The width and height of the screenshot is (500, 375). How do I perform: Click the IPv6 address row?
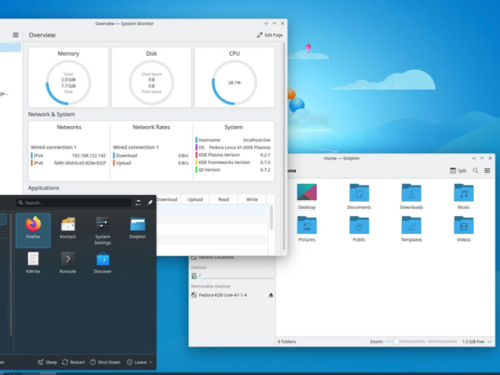(69, 163)
